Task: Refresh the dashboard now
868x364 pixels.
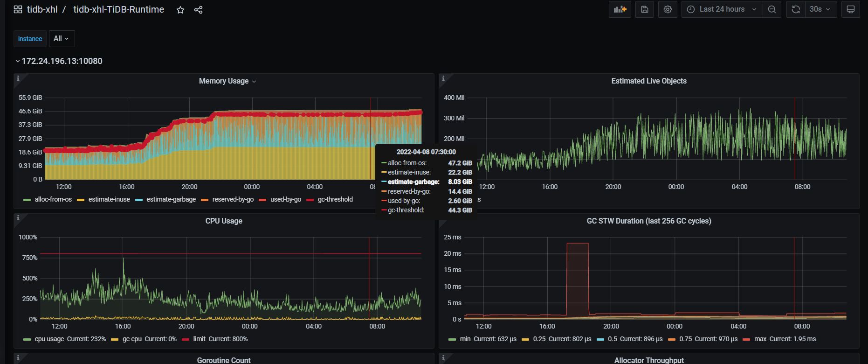Action: tap(796, 9)
